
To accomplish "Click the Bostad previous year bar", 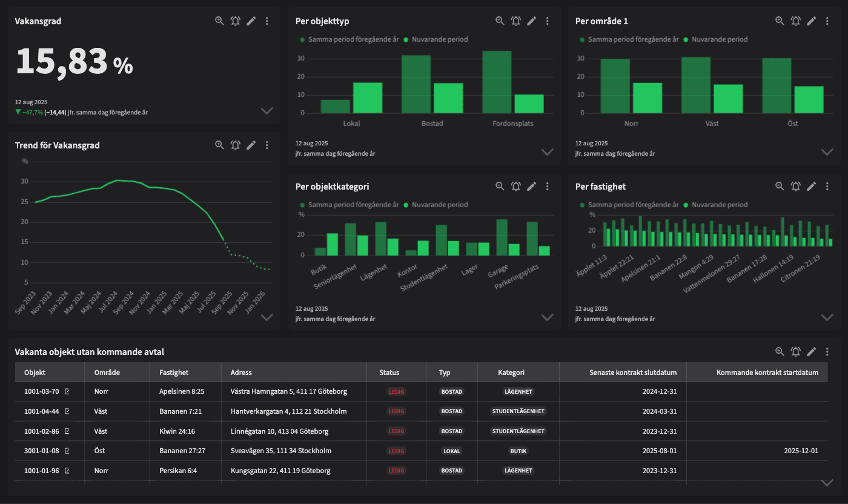I will [416, 84].
